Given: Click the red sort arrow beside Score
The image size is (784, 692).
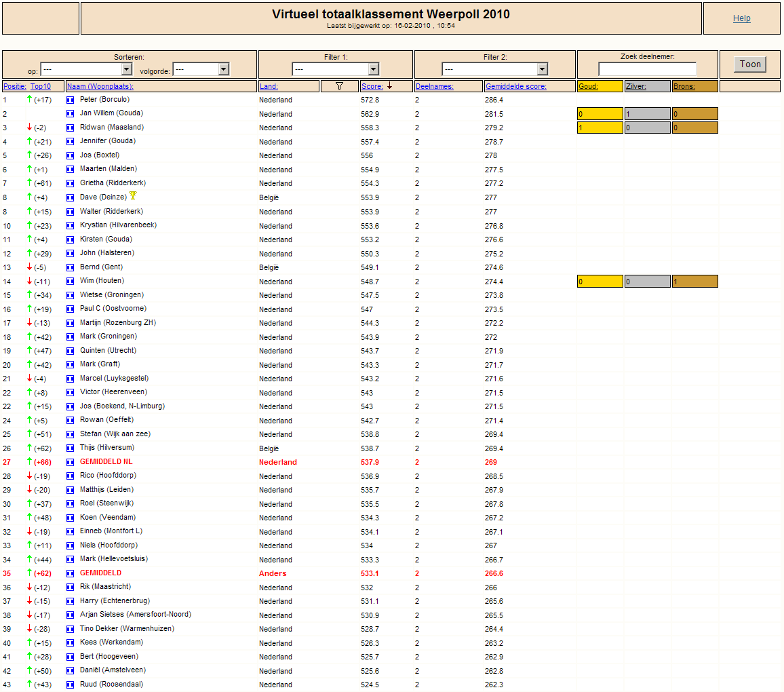Looking at the screenshot, I should click(x=389, y=86).
